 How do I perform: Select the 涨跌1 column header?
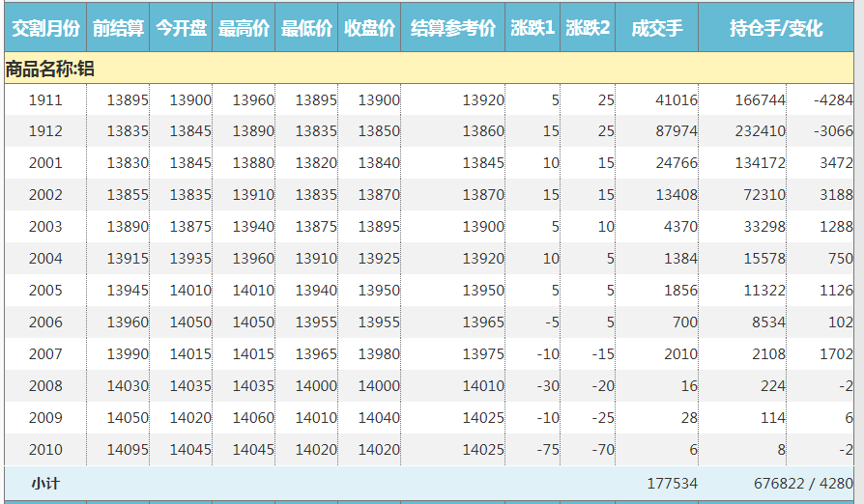click(533, 29)
